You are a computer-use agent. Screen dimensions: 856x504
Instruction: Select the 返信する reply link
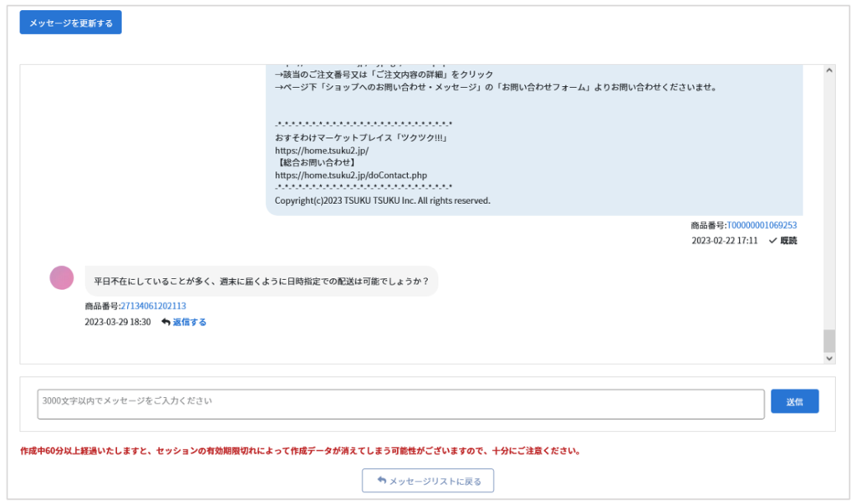click(189, 322)
